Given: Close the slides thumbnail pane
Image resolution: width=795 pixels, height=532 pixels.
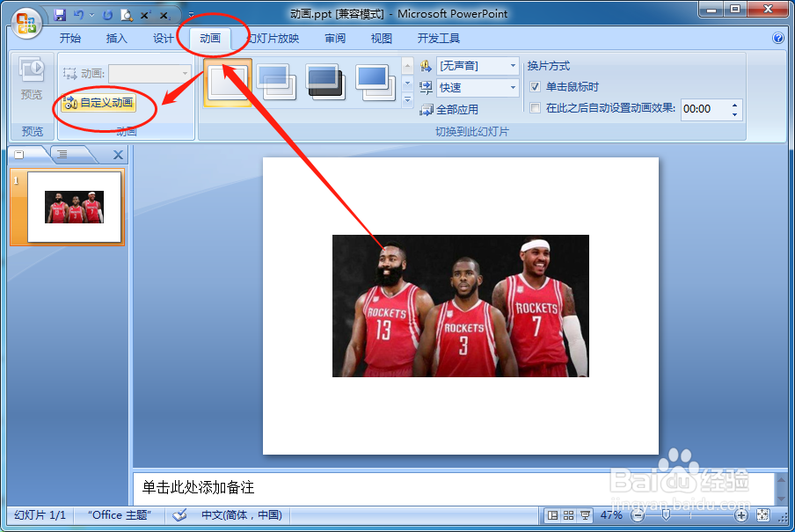Looking at the screenshot, I should coord(118,155).
